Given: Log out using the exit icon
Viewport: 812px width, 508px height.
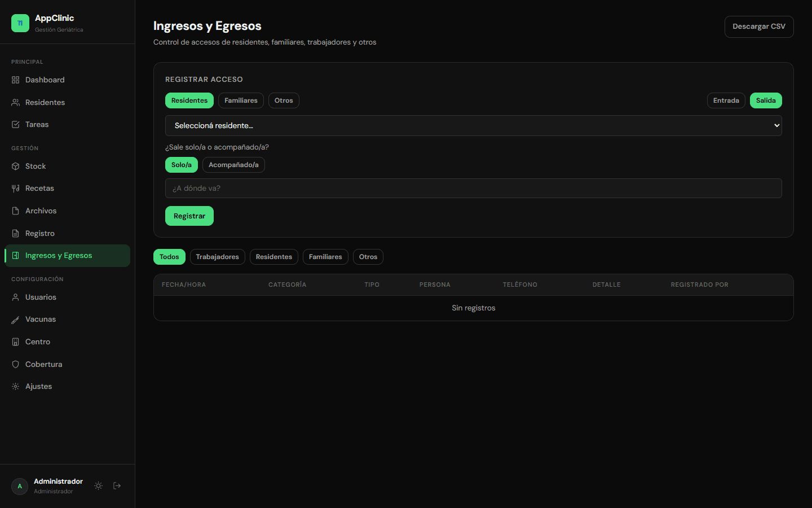Looking at the screenshot, I should pyautogui.click(x=117, y=486).
